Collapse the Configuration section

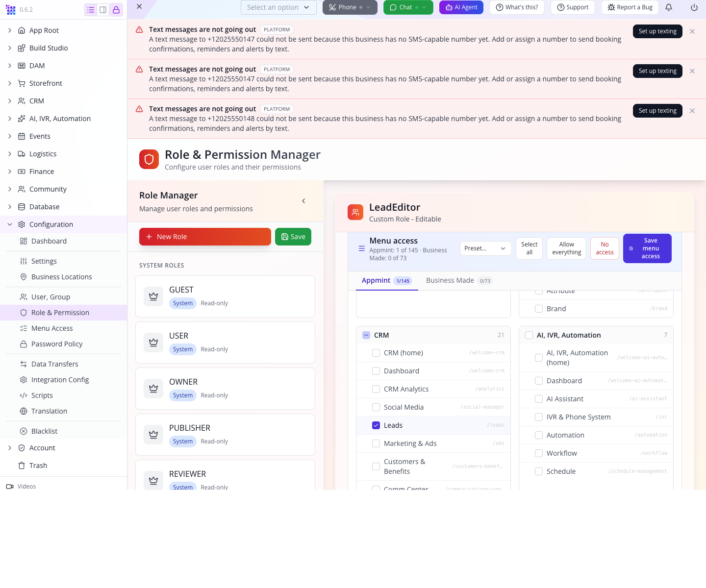[x=10, y=224]
